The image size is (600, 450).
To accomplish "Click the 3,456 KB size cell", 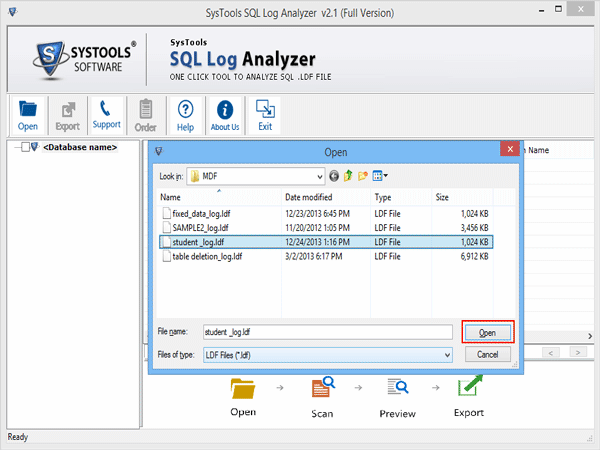I will (x=474, y=228).
